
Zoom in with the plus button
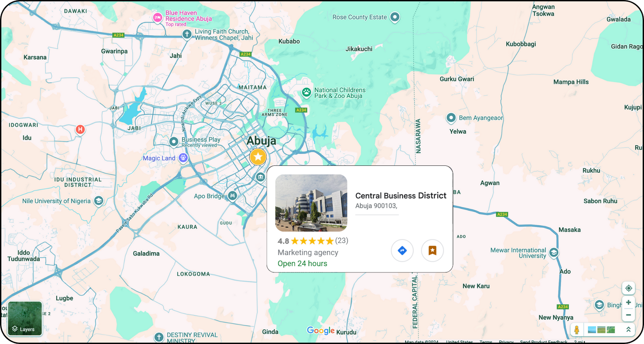(x=628, y=303)
